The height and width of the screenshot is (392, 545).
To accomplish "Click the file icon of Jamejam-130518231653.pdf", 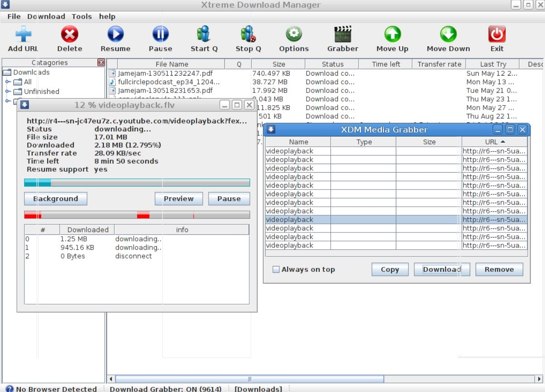I will (x=113, y=90).
